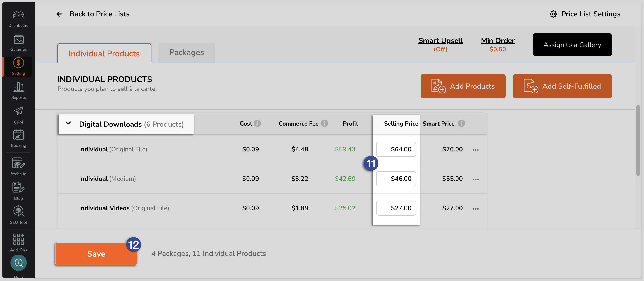Open the SEO Tool icon
Viewport: 644px width, 281px height.
(18, 211)
